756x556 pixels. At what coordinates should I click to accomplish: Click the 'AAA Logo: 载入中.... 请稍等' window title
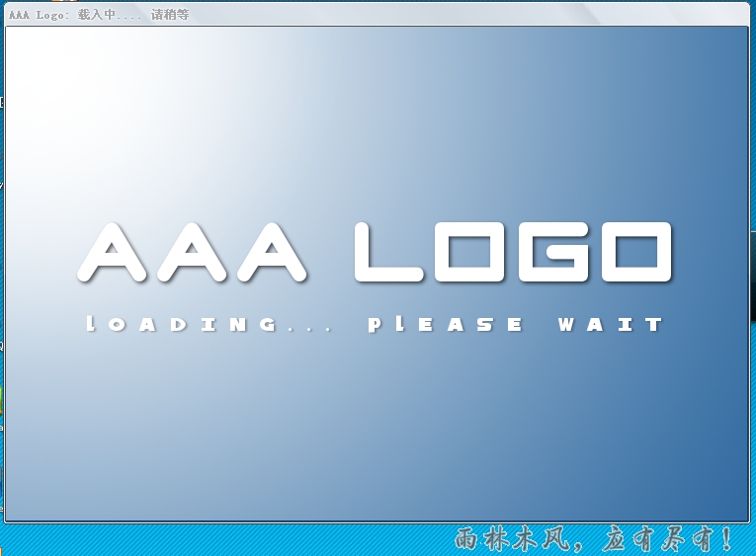99,15
